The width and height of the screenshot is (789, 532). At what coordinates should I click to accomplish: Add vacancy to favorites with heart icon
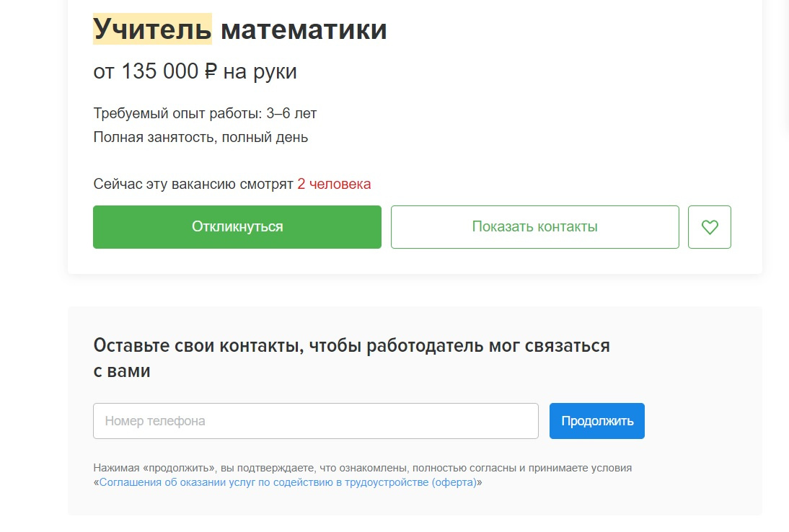(710, 227)
